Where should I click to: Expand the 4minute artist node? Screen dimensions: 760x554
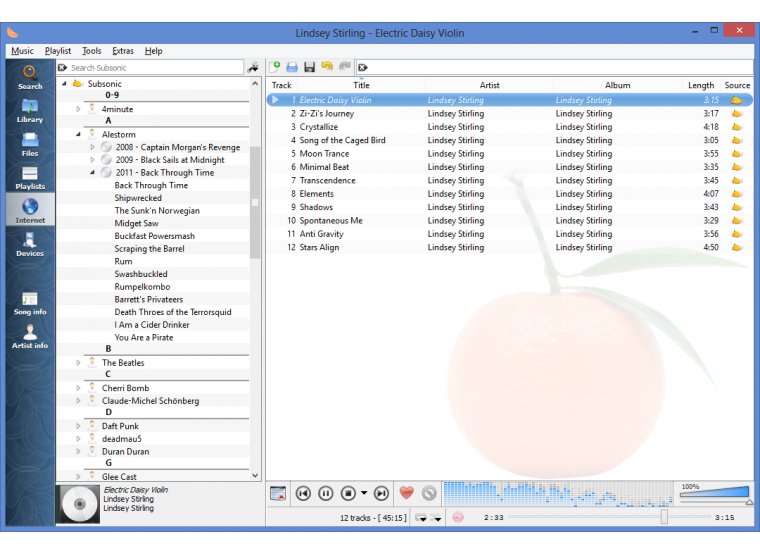click(78, 109)
